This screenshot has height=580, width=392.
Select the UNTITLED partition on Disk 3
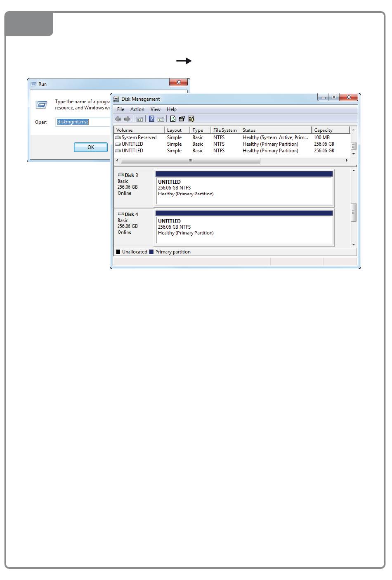244,188
